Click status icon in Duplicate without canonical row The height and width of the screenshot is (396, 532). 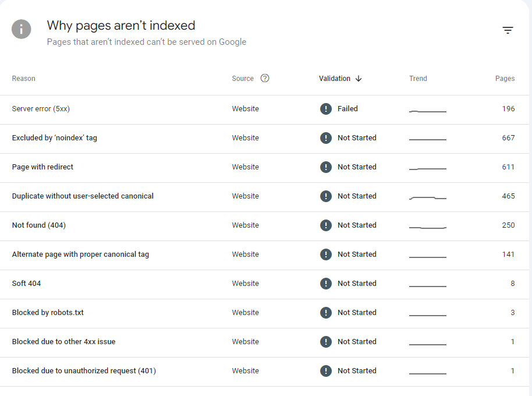point(326,196)
